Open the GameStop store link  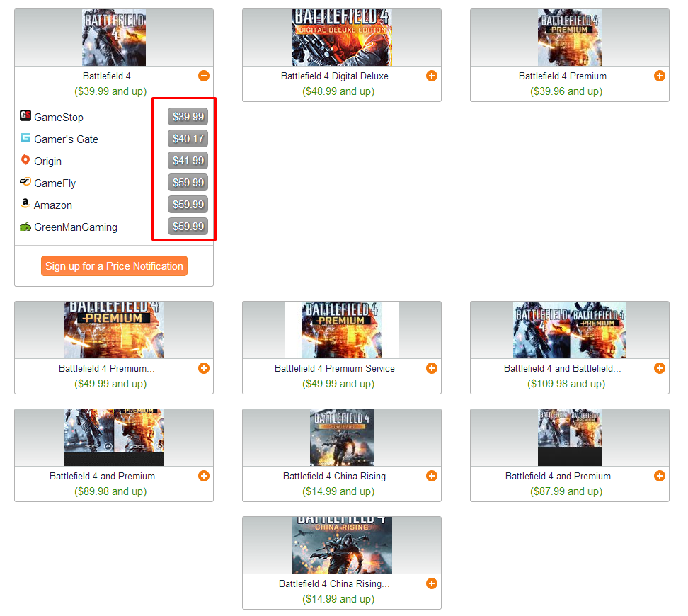coord(59,118)
